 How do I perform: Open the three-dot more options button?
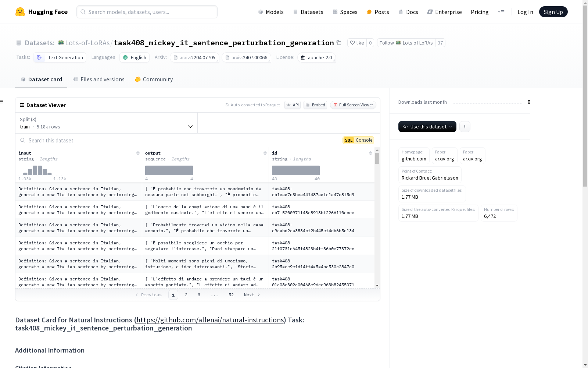click(465, 127)
